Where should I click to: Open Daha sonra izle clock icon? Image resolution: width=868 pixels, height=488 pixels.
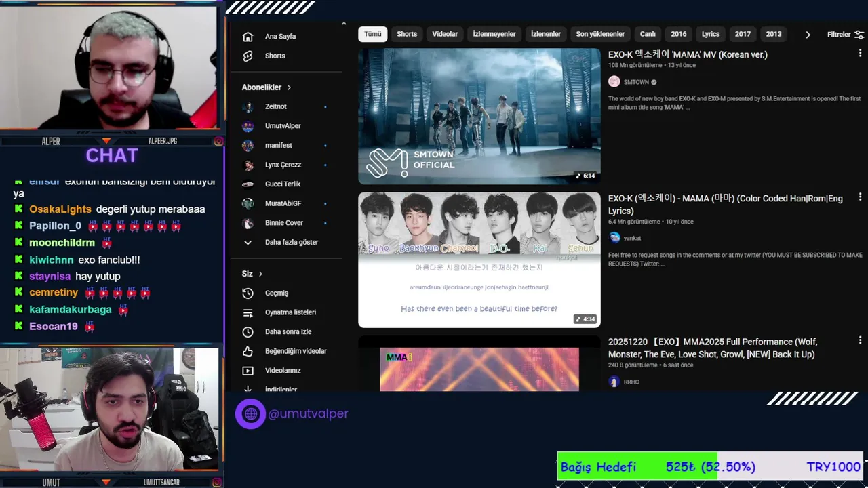click(x=248, y=332)
